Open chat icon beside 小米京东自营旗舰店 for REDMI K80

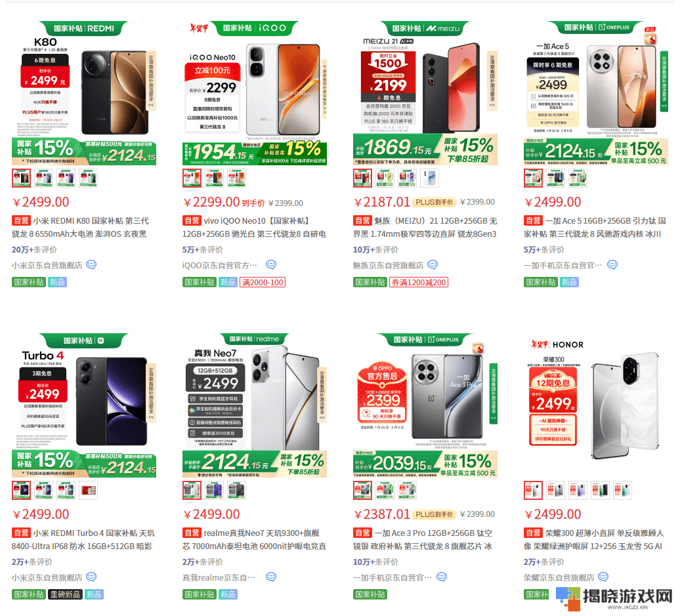pos(91,264)
